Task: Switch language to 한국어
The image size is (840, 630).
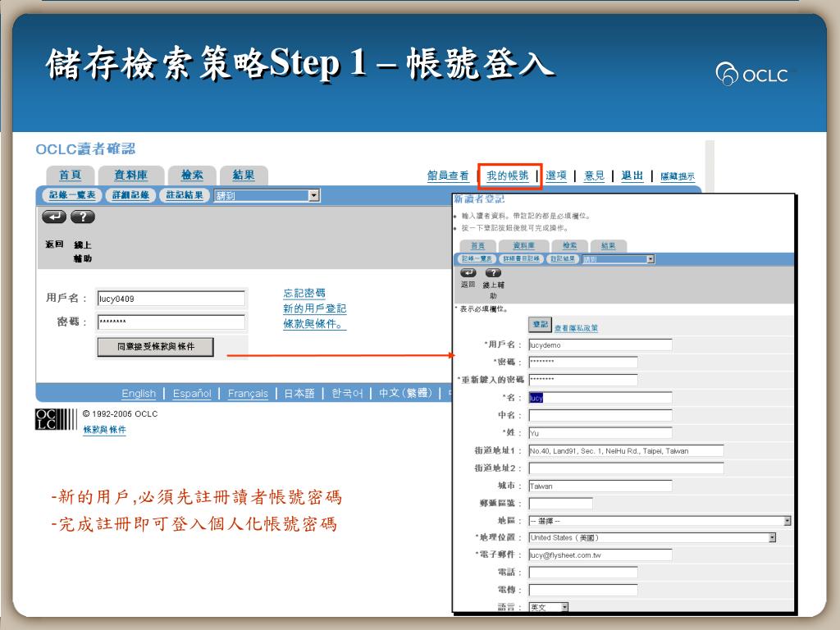Action: pos(347,393)
